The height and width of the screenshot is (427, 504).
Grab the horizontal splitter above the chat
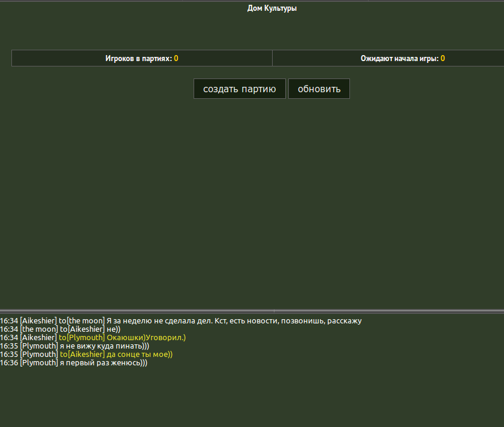pyautogui.click(x=252, y=311)
